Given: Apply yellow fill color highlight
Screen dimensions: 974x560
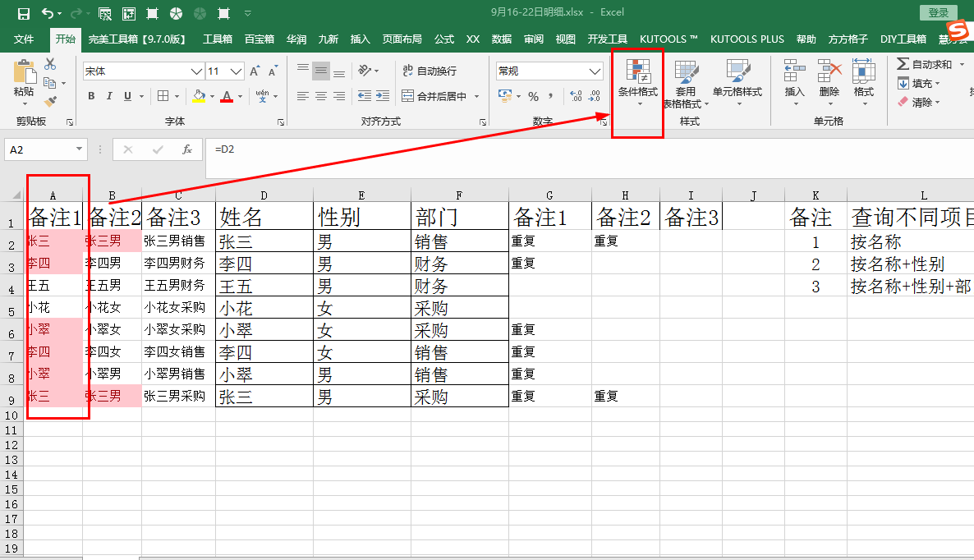Looking at the screenshot, I should click(199, 96).
